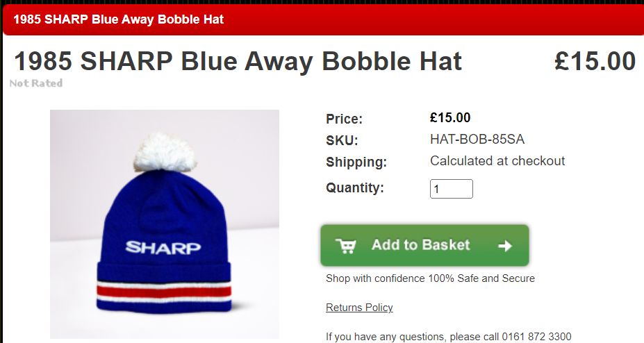Click the bold £15.00 next to Price label
644x343 pixels.
point(450,118)
